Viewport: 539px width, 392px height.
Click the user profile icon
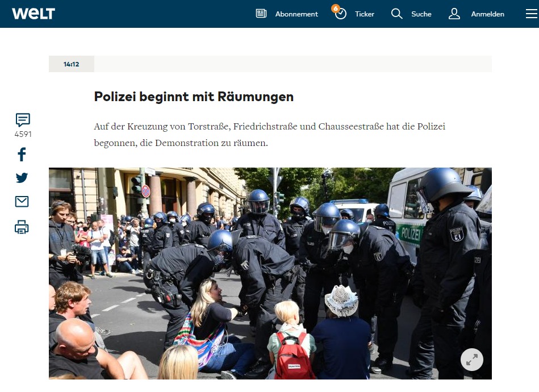pyautogui.click(x=454, y=14)
